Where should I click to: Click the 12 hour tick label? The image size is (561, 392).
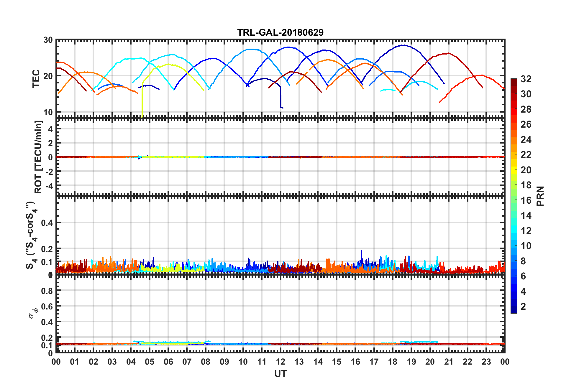coord(280,362)
